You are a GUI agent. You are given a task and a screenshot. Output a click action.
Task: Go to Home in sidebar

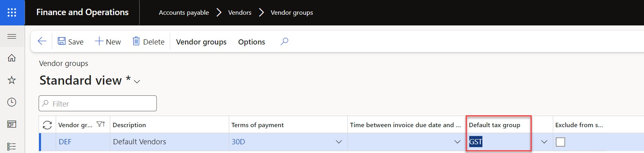pyautogui.click(x=12, y=58)
